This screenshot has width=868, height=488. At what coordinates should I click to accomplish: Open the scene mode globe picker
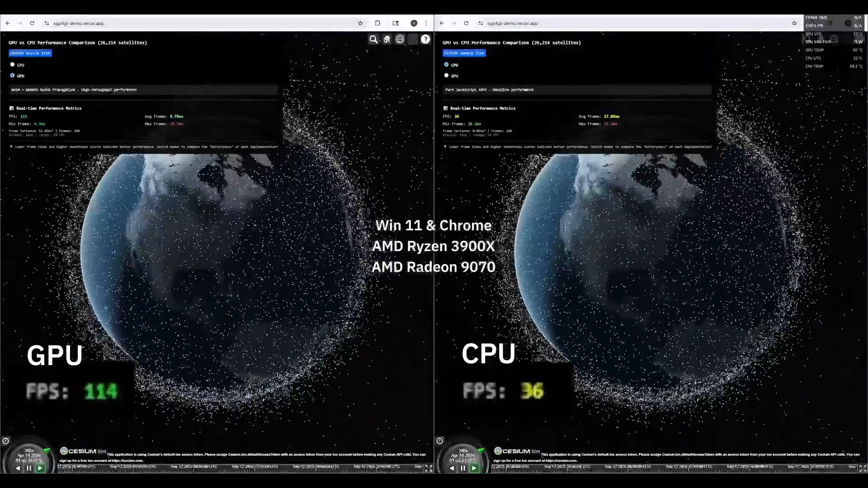[x=400, y=39]
